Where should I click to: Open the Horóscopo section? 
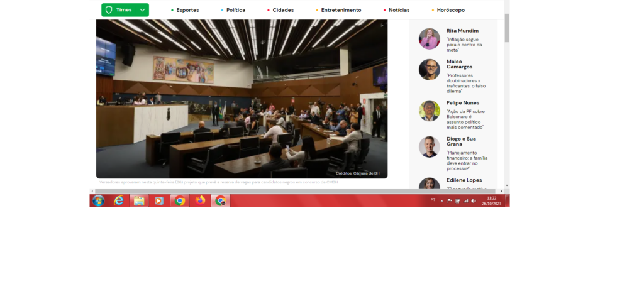[x=450, y=10]
